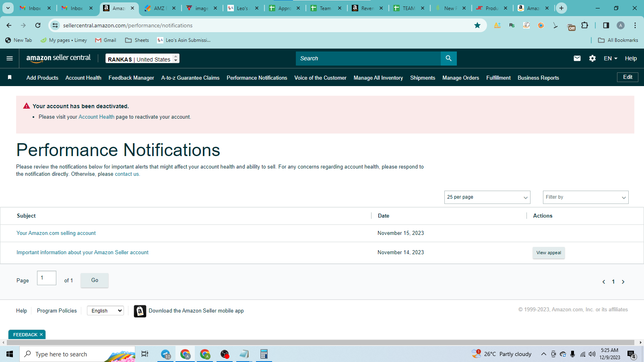
Task: Open Program Policies footer link
Action: pos(57,311)
